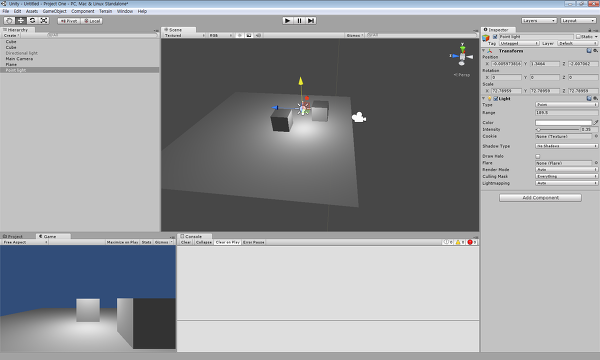Screen dimensions: 600x360
Task: Open the Help menu
Action: (142, 11)
